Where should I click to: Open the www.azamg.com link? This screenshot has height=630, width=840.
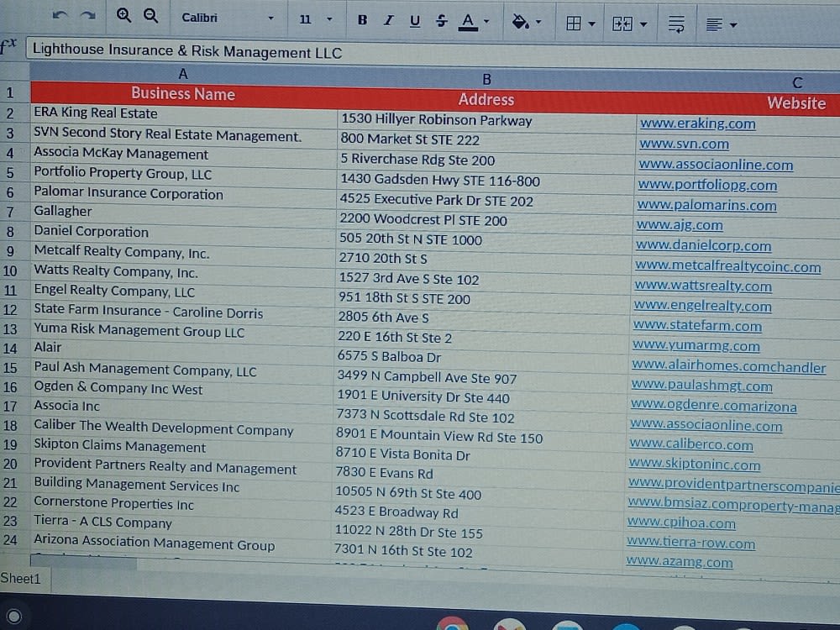pos(680,562)
